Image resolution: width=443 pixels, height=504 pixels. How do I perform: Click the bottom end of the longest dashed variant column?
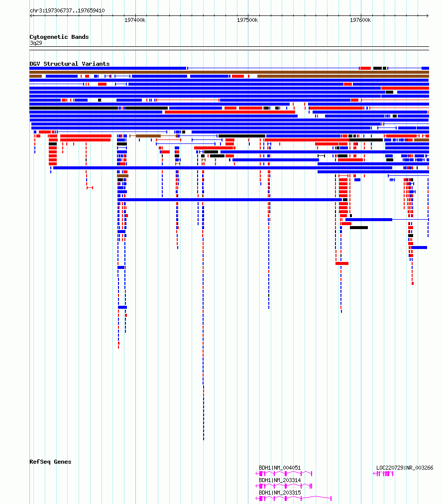[204, 438]
